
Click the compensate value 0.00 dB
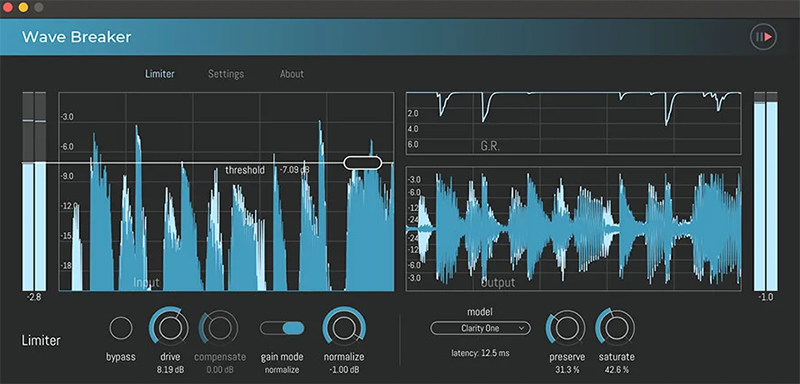[220, 370]
